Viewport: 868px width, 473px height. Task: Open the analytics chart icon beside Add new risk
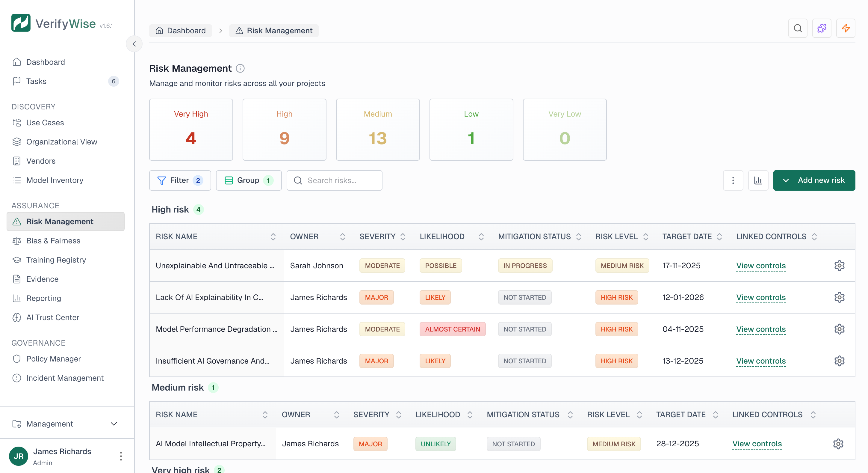click(x=758, y=180)
